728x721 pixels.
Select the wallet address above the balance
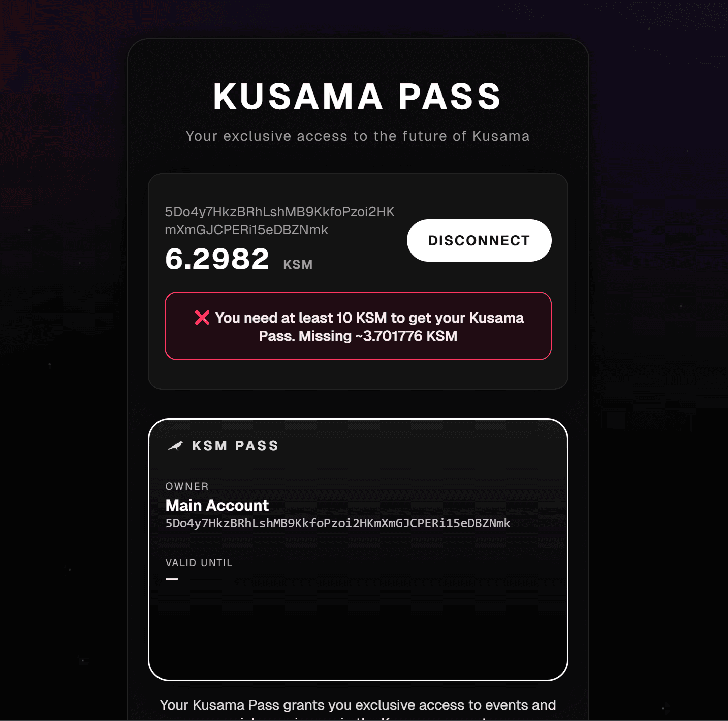tap(279, 221)
